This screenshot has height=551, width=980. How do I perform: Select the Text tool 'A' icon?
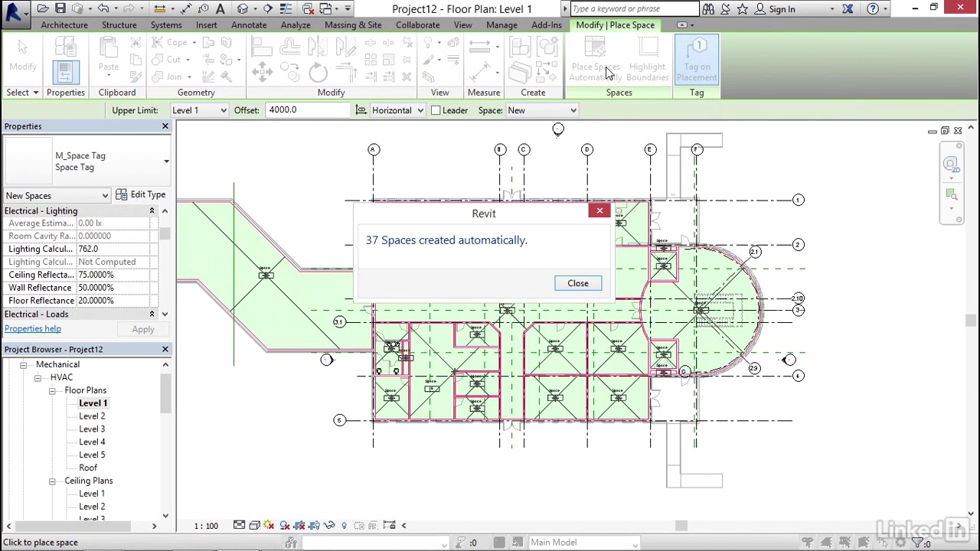(x=220, y=9)
